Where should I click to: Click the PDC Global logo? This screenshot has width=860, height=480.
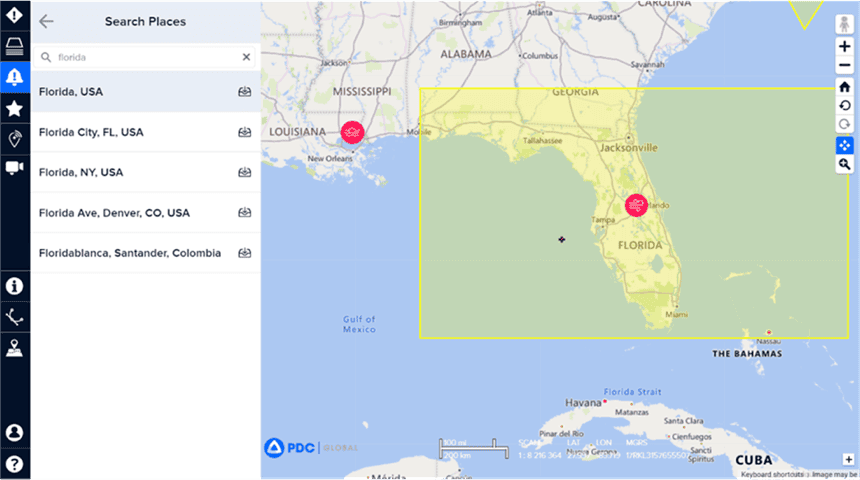click(x=310, y=448)
